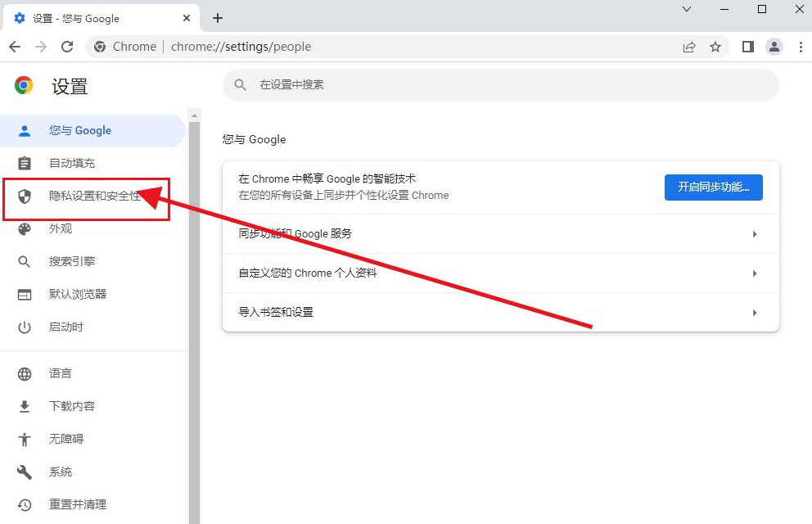Click the palette icon for 外观
Viewport: 812px width, 524px height.
pos(25,229)
